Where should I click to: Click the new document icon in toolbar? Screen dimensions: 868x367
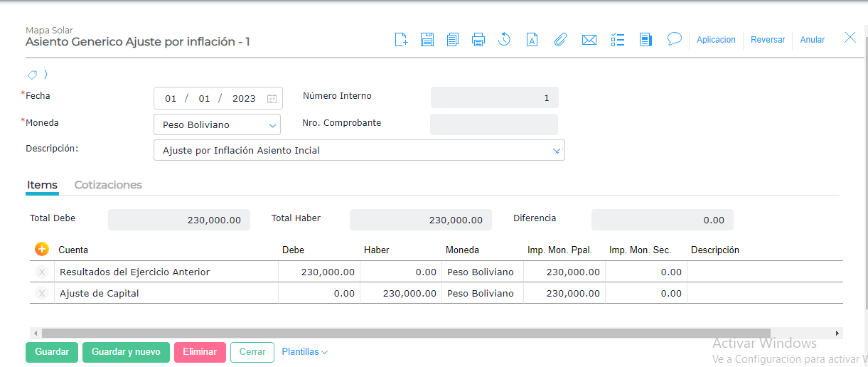coord(401,40)
